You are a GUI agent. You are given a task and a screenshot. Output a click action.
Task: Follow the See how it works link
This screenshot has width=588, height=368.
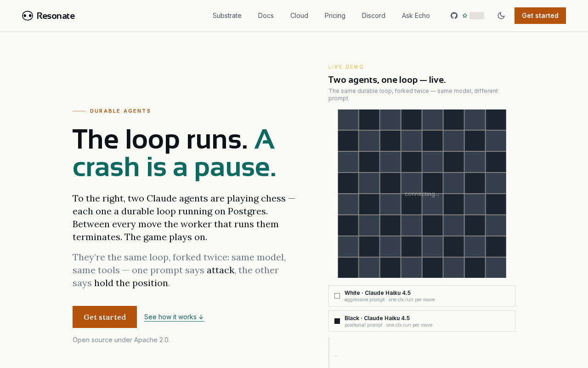pos(174,317)
